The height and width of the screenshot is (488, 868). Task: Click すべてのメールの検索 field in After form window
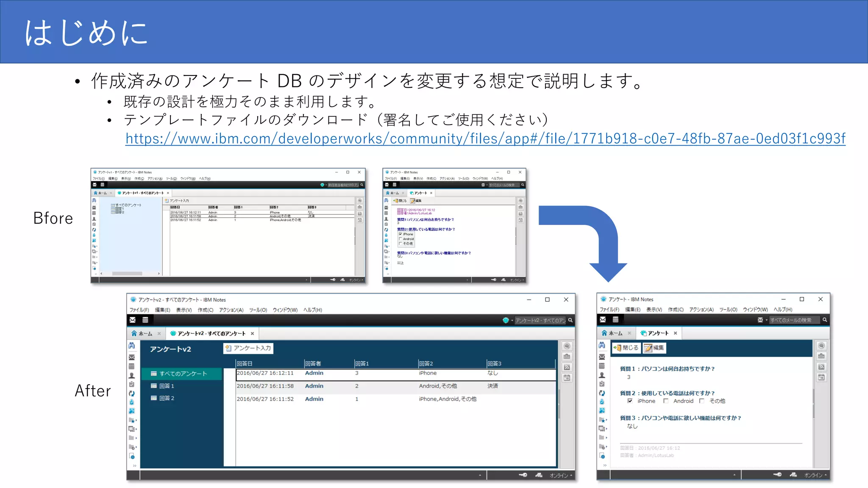[794, 320]
